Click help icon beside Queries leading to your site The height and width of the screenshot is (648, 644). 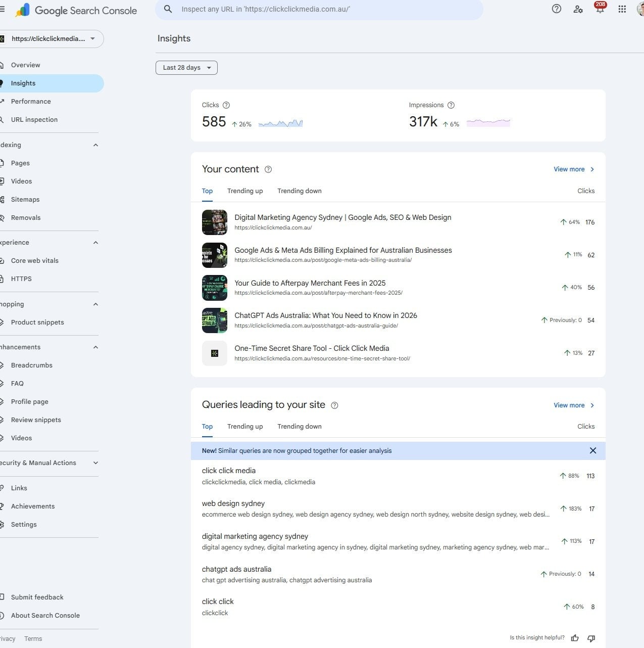point(334,405)
